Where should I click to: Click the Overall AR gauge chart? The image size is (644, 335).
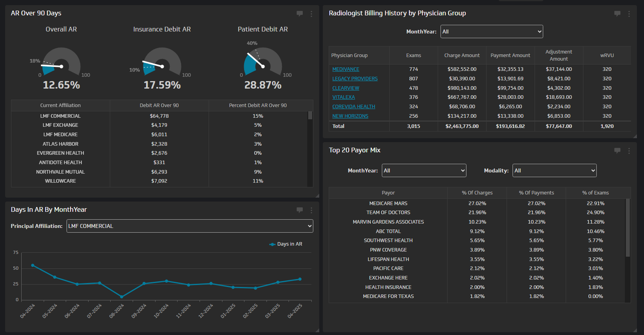pyautogui.click(x=61, y=62)
